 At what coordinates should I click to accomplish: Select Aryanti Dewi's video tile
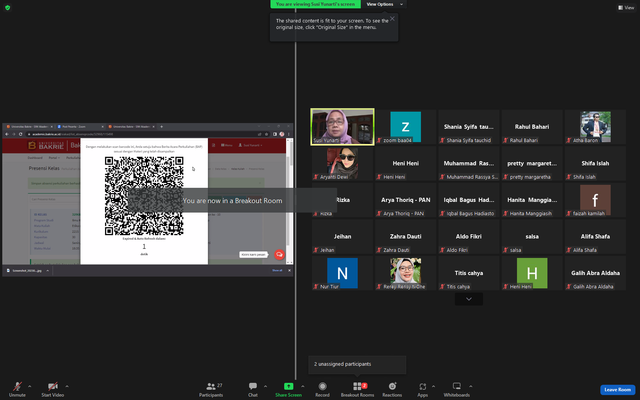(x=342, y=163)
